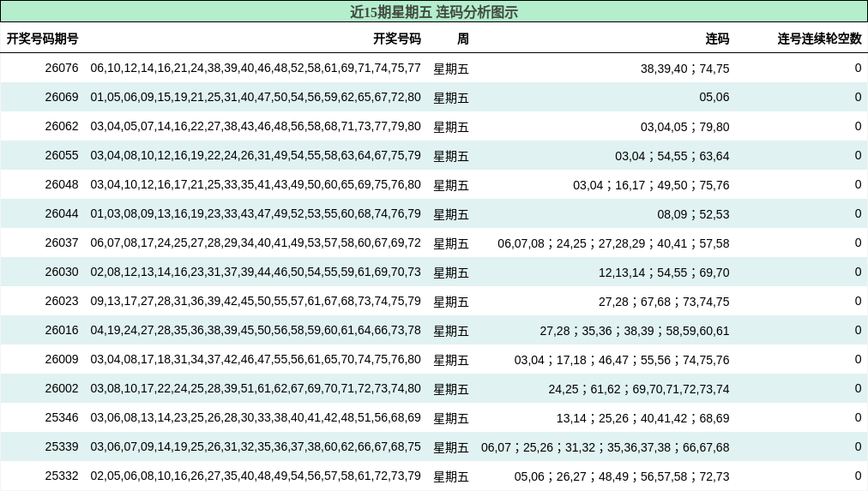Image resolution: width=868 pixels, height=491 pixels.
Task: Click consecutive codes 03,04,05；79,80
Action: click(x=684, y=127)
